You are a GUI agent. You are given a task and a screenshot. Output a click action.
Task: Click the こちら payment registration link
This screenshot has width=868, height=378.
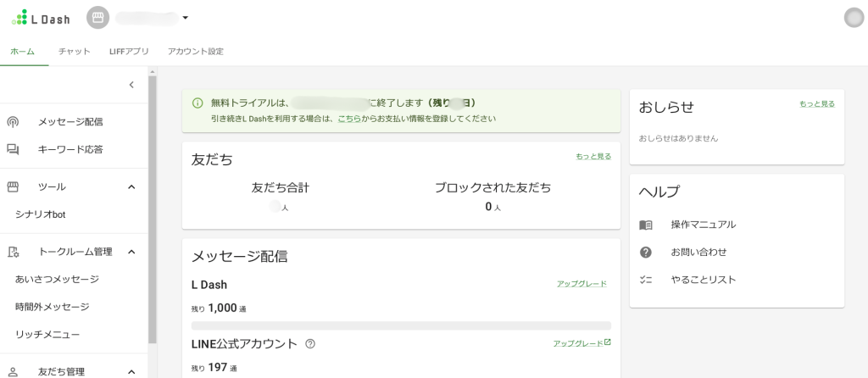pos(349,119)
